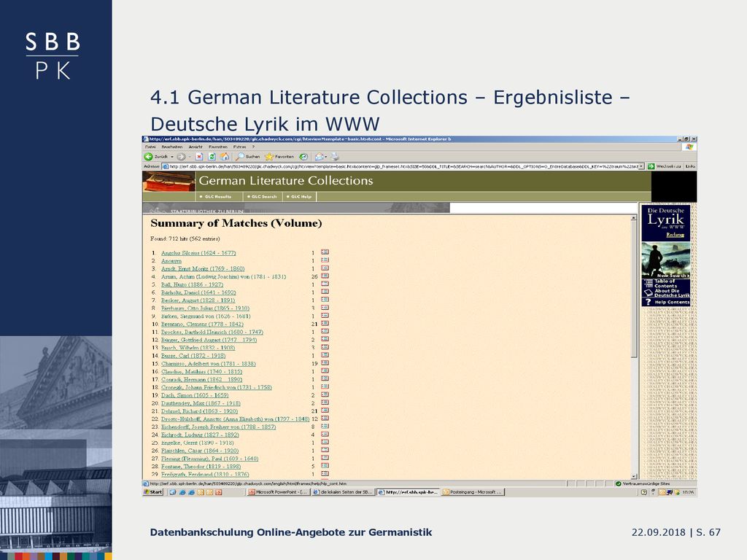Click the German Literature Collections book image
747x560 pixels.
tap(169, 182)
